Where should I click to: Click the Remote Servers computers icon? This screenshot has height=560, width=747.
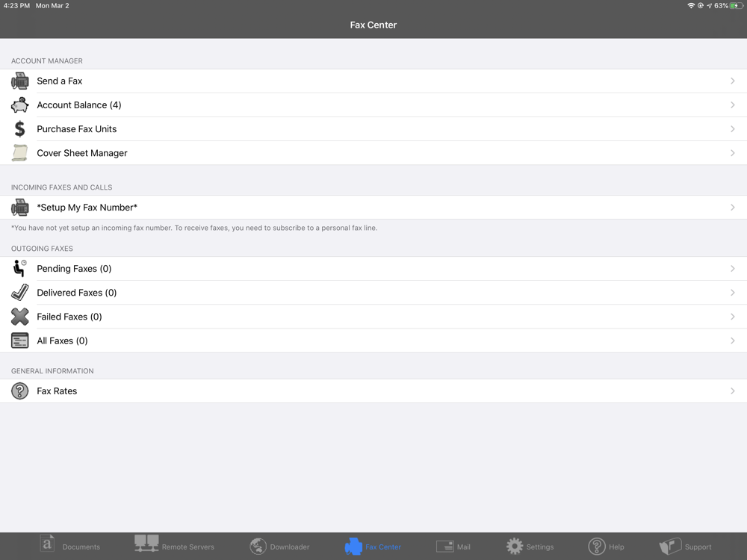point(146,544)
